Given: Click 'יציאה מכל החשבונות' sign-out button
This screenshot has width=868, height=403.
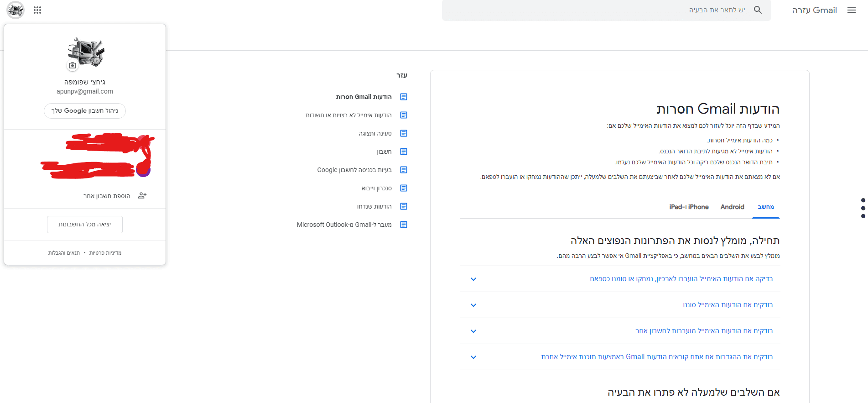Looking at the screenshot, I should tap(85, 225).
